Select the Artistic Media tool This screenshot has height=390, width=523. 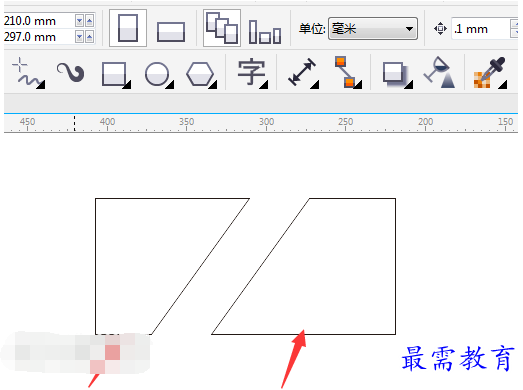[x=70, y=72]
